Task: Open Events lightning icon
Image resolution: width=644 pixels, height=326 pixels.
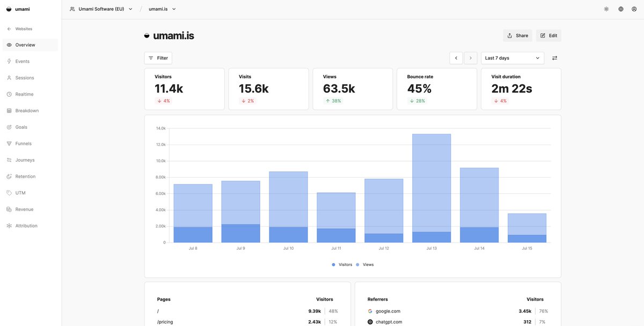Action: [9, 61]
